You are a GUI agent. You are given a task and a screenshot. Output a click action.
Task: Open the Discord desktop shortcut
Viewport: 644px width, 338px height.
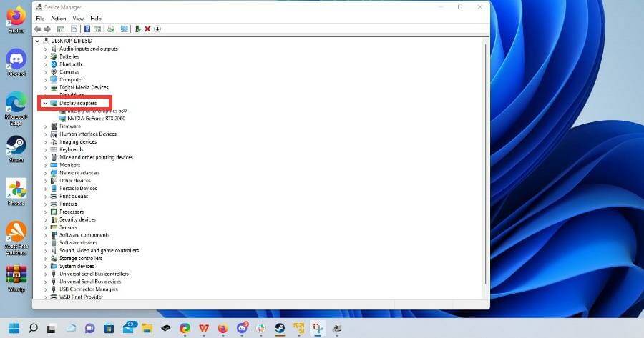[x=16, y=63]
